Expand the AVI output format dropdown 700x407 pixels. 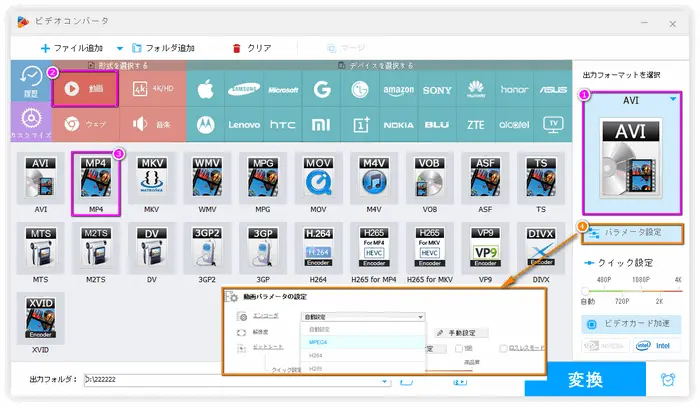[x=672, y=99]
